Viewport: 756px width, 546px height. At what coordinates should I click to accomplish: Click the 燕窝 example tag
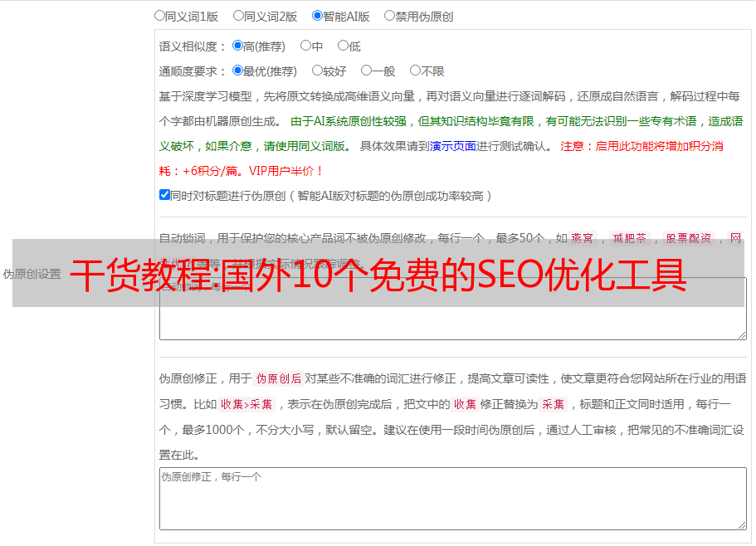pyautogui.click(x=582, y=238)
